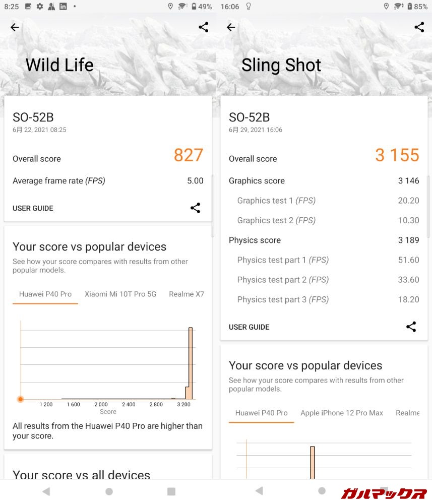The image size is (432, 504).
Task: Open Sling Shot USER GUIDE
Action: [x=249, y=327]
